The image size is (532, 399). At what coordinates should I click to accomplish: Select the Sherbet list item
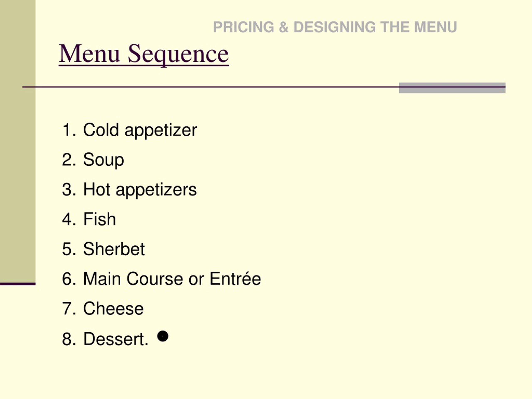(114, 249)
